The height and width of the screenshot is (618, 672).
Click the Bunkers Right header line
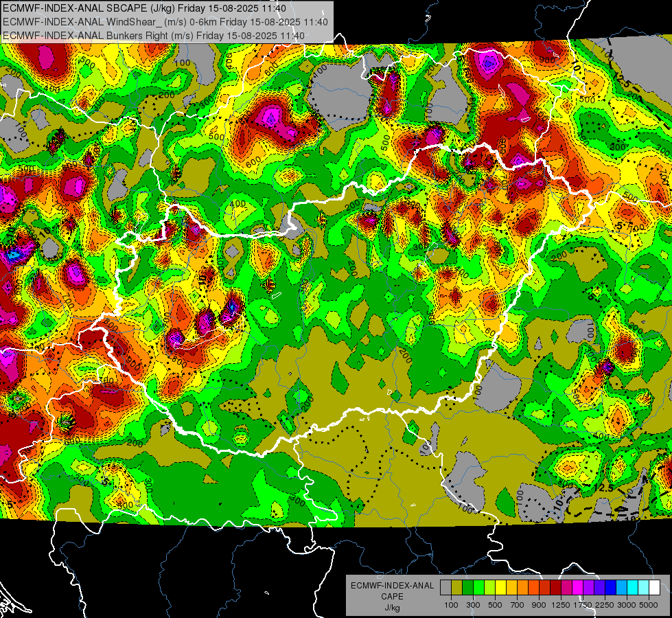tap(154, 36)
